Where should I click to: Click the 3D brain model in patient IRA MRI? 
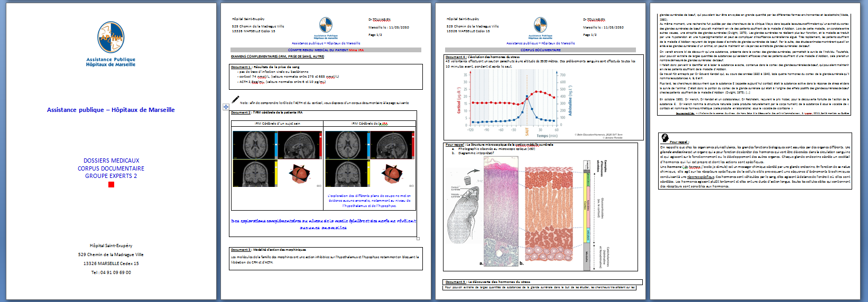tap(393, 174)
